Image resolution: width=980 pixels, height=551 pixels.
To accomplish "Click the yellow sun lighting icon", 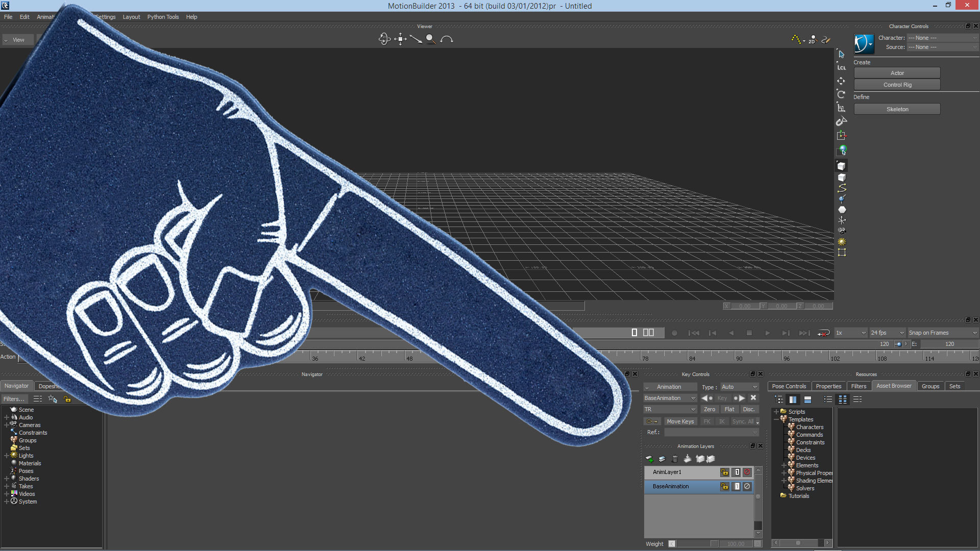I will [x=842, y=242].
